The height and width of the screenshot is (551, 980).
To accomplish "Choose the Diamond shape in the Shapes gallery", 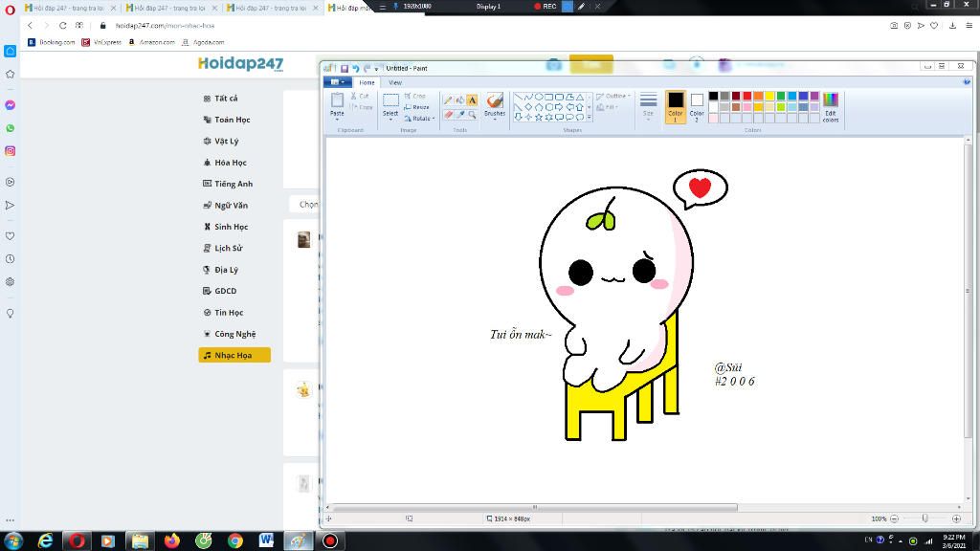I will click(x=528, y=107).
